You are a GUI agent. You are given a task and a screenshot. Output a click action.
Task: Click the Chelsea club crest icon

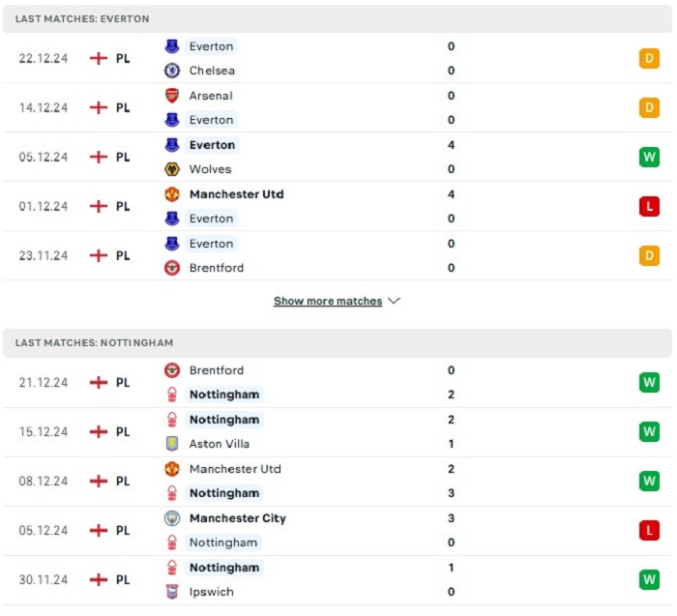coord(172,71)
